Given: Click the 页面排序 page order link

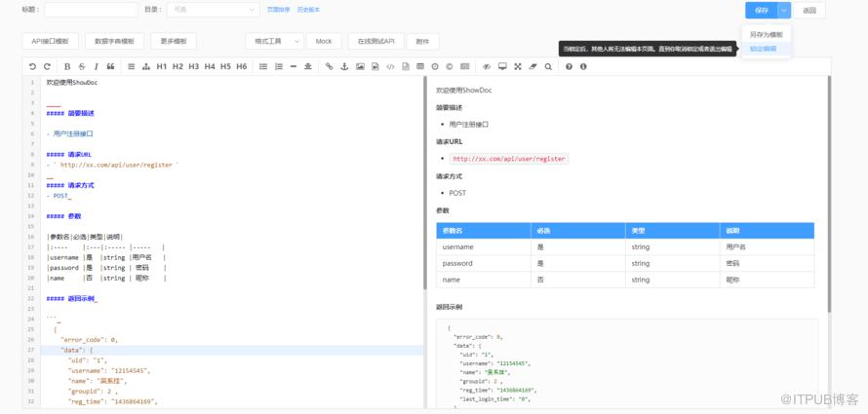Looking at the screenshot, I should [x=278, y=10].
